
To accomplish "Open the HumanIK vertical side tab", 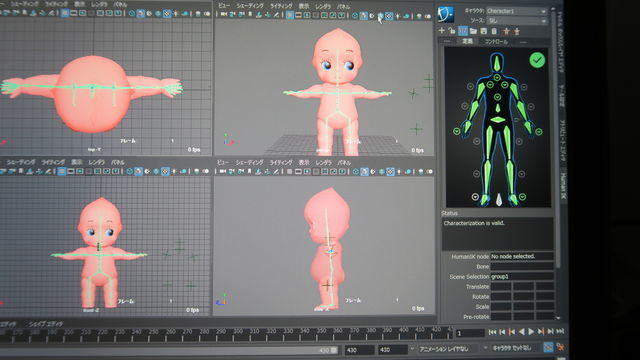I will click(563, 186).
